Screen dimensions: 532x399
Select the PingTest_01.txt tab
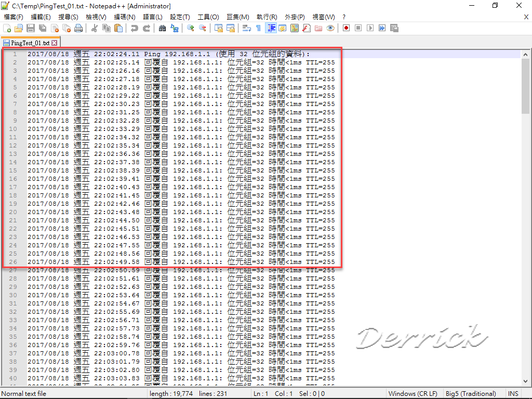(29, 43)
